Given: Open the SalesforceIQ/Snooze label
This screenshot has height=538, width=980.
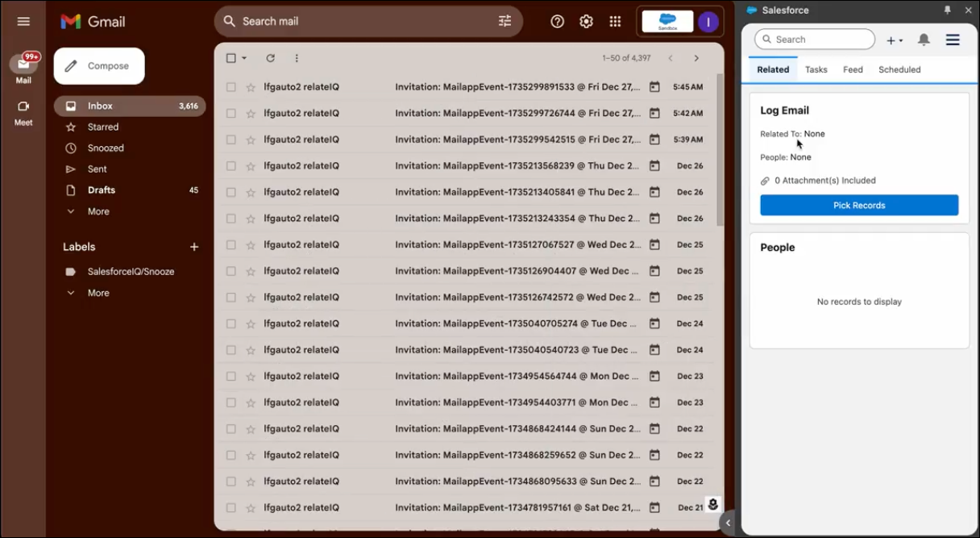Looking at the screenshot, I should (130, 272).
